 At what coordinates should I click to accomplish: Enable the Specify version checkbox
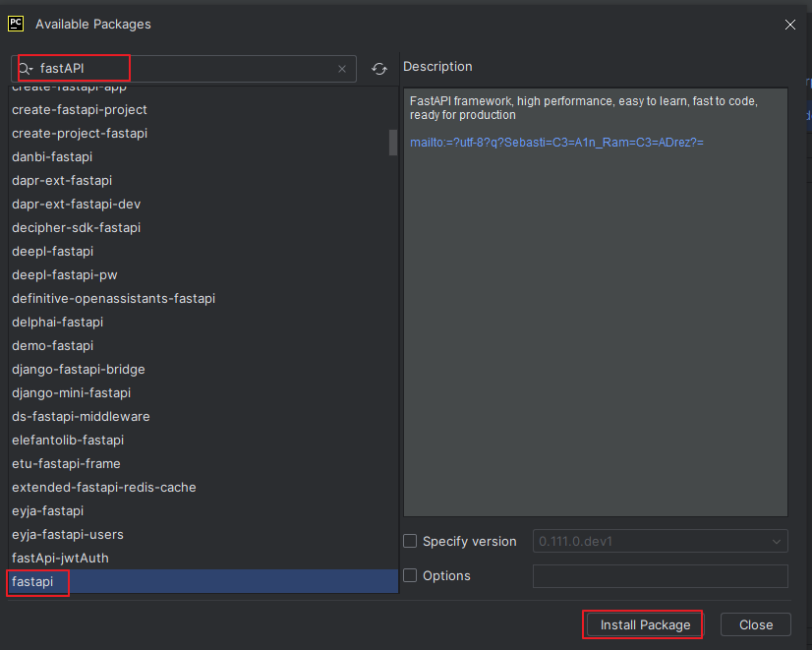coord(410,541)
